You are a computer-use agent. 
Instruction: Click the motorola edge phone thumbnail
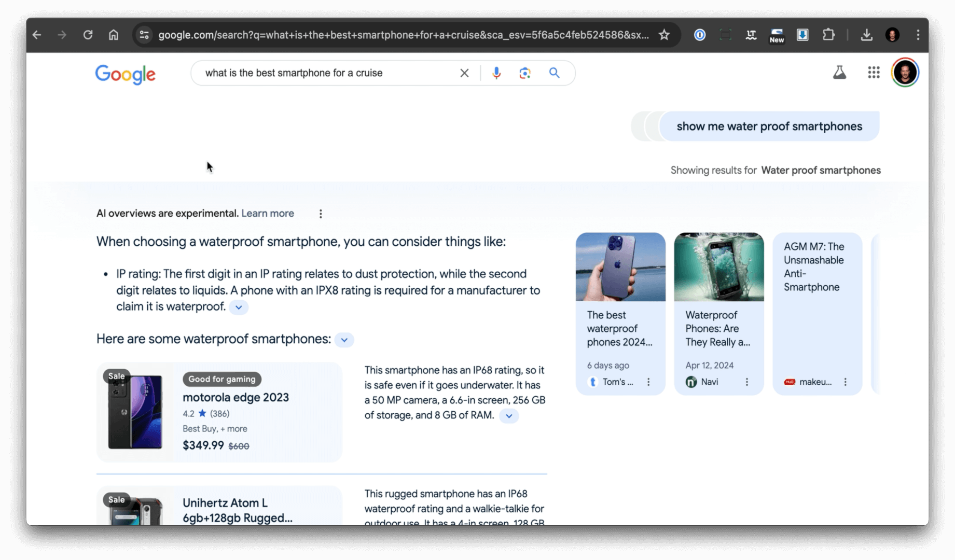135,412
